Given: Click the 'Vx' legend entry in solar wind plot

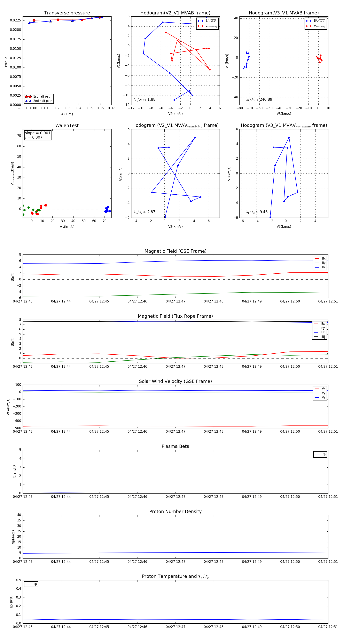Looking at the screenshot, I should 320,389.
